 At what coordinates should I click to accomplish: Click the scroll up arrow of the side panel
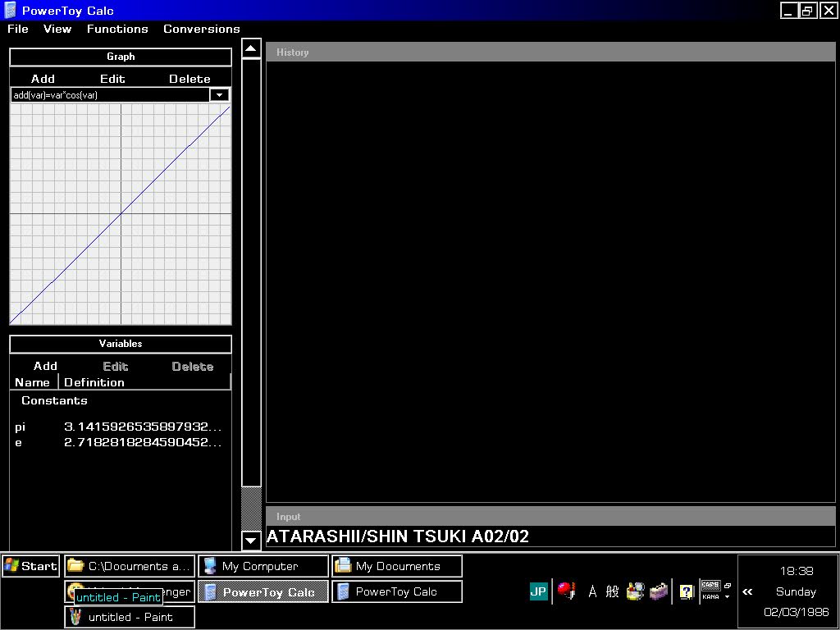pyautogui.click(x=251, y=48)
